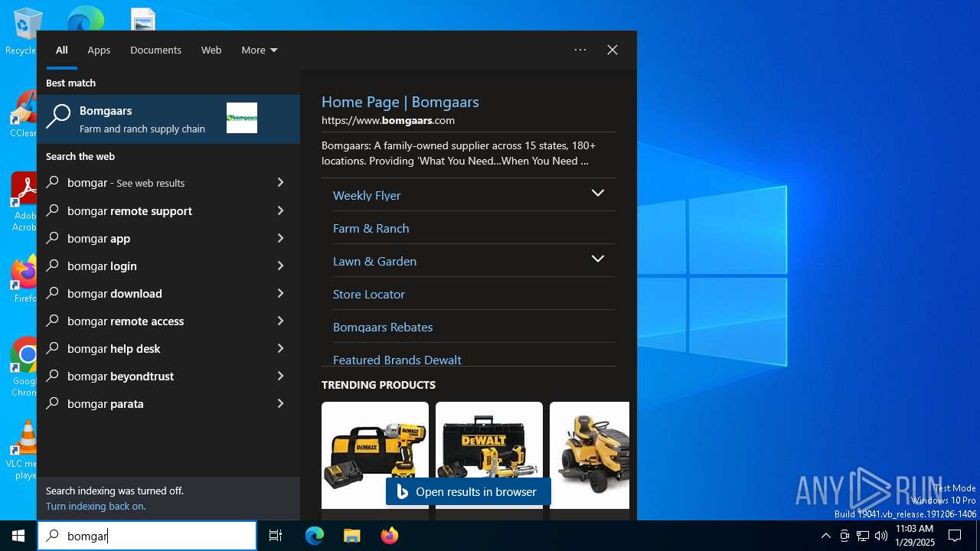The height and width of the screenshot is (551, 980).
Task: Expand arrow for bomgar remote access
Action: [x=280, y=321]
